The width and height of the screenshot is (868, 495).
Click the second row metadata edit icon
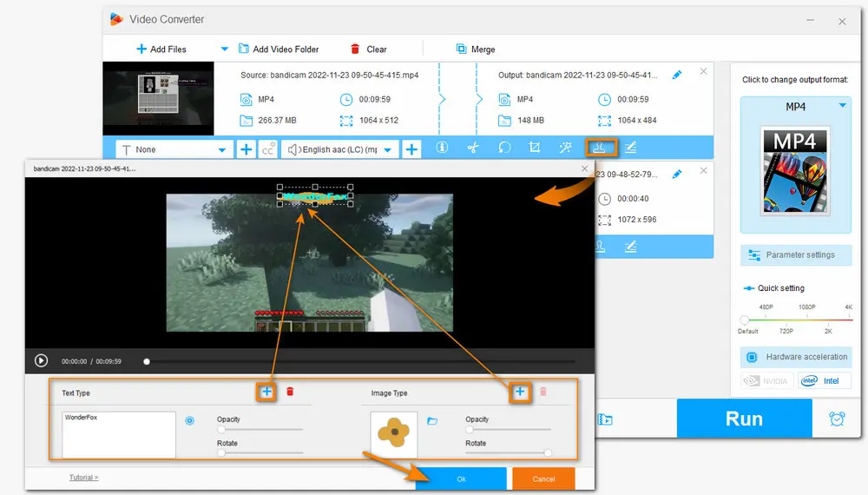click(630, 247)
